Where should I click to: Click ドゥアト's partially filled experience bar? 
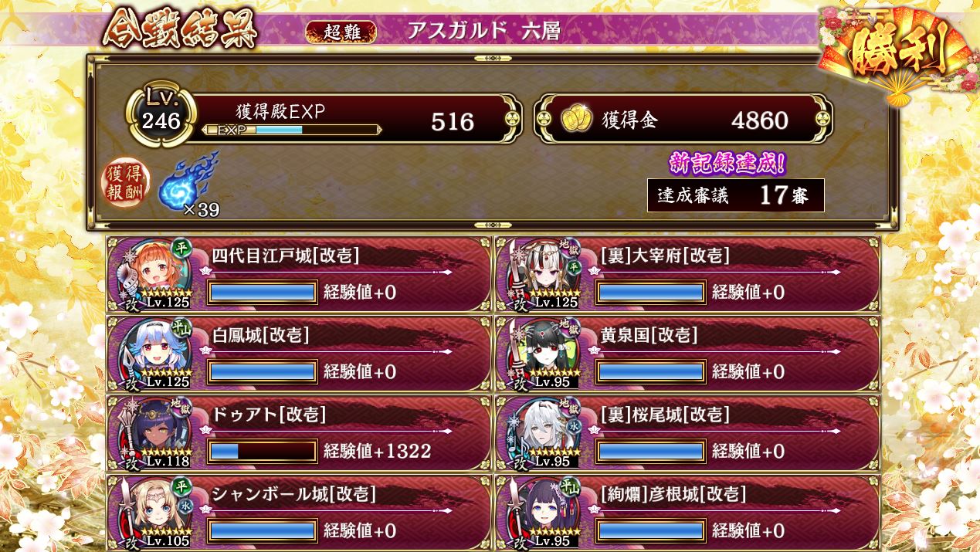pos(263,451)
